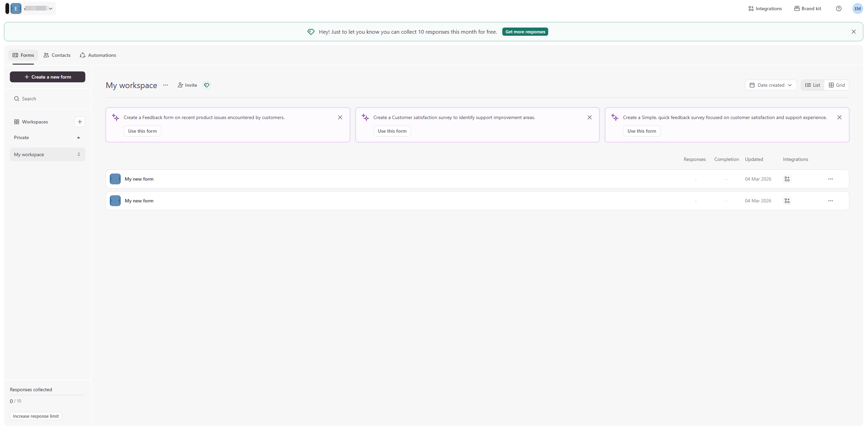Collapse the Private workspaces section
868x431 pixels.
pos(79,137)
